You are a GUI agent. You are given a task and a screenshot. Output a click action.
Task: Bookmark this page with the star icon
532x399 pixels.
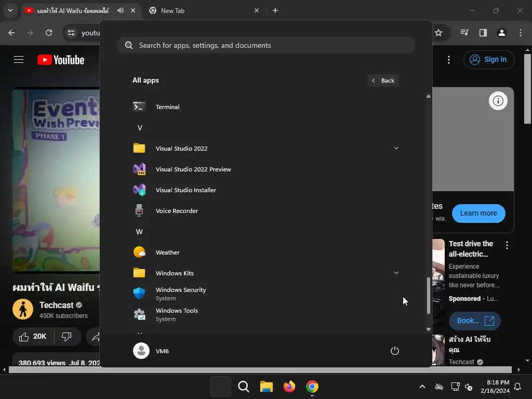[438, 33]
